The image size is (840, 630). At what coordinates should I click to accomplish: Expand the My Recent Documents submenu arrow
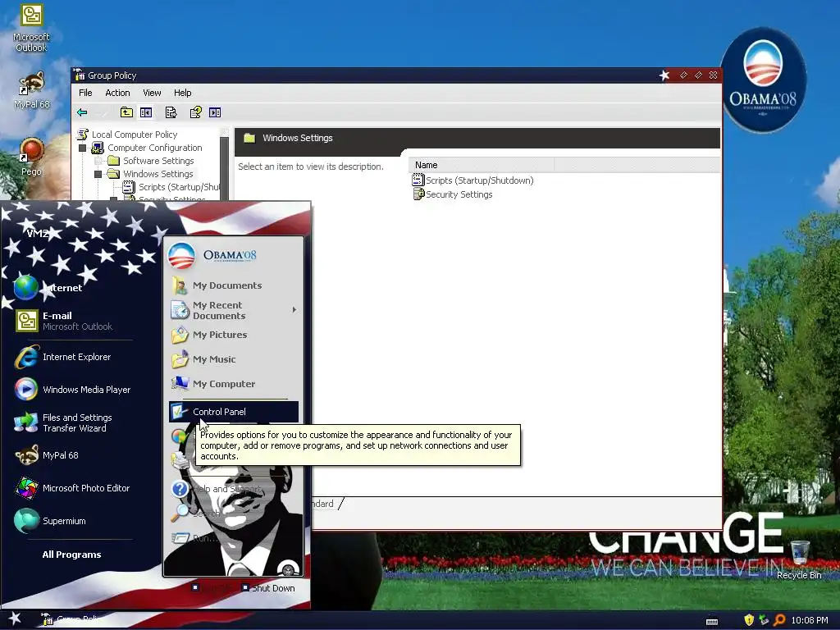(x=294, y=309)
